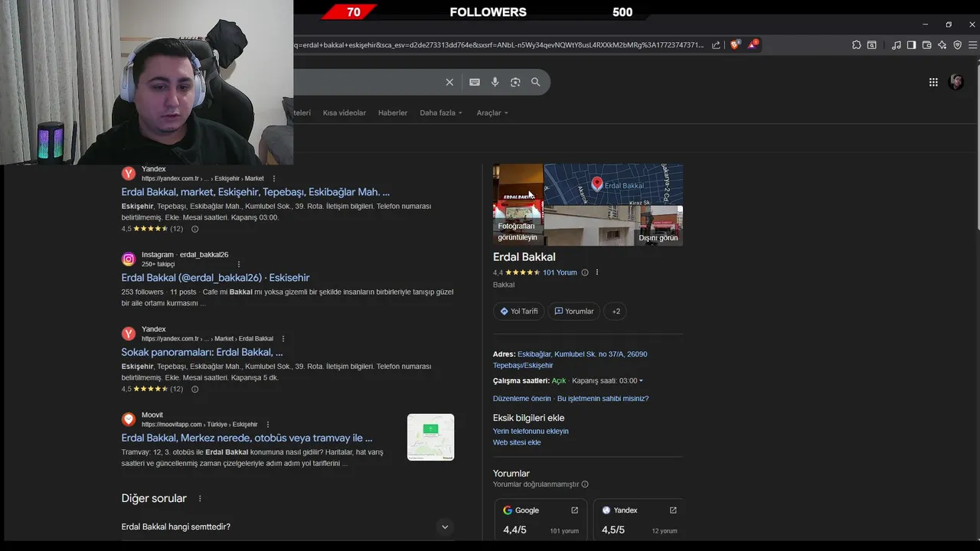Screen dimensions: 980x551
Task: Click the browser address bar URL
Action: click(x=499, y=45)
